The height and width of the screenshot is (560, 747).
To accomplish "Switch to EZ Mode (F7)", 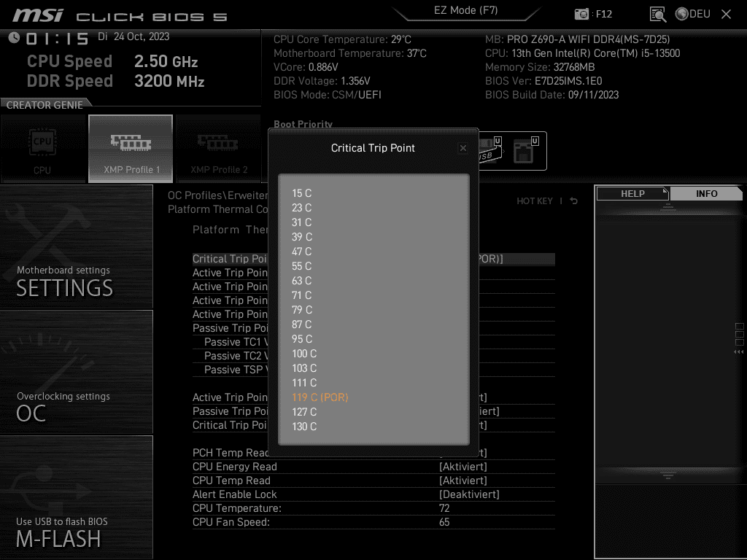I will click(x=465, y=10).
